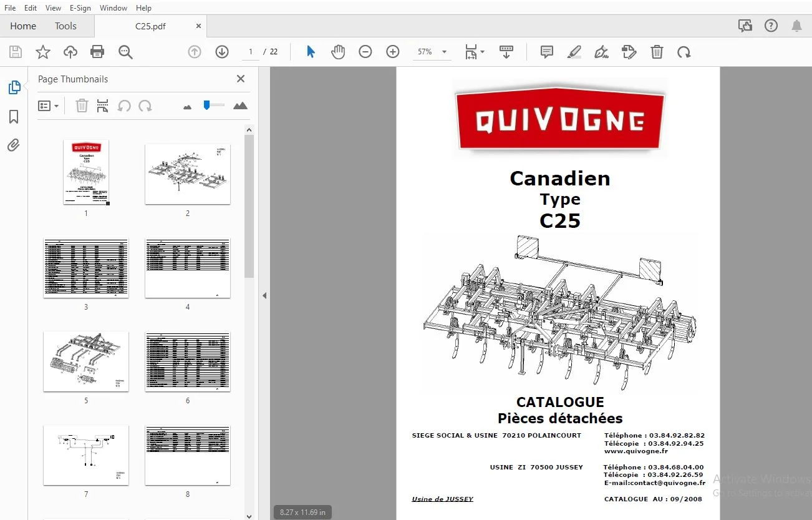Screen dimensions: 812x520
Task: Zoom in with the plus circle icon
Action: click(393, 52)
